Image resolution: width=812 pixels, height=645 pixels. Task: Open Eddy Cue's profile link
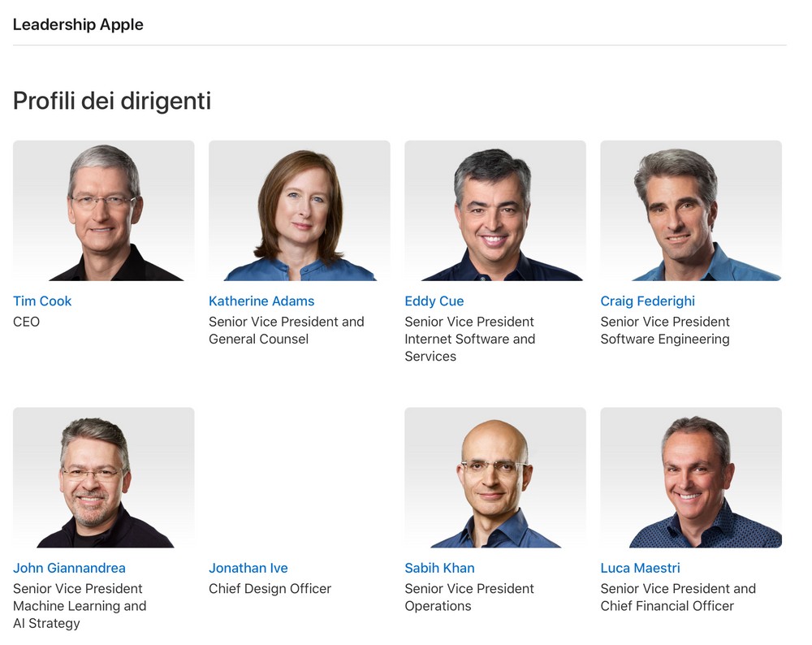tap(434, 301)
